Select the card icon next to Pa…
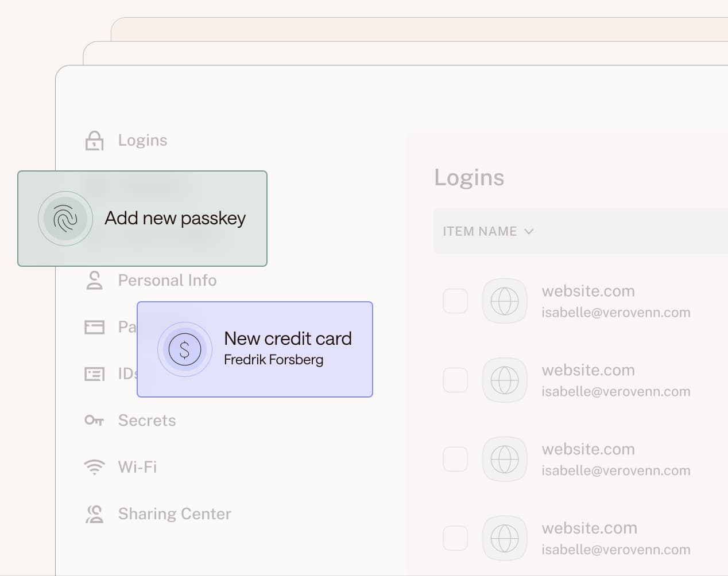Image resolution: width=728 pixels, height=576 pixels. pos(94,326)
